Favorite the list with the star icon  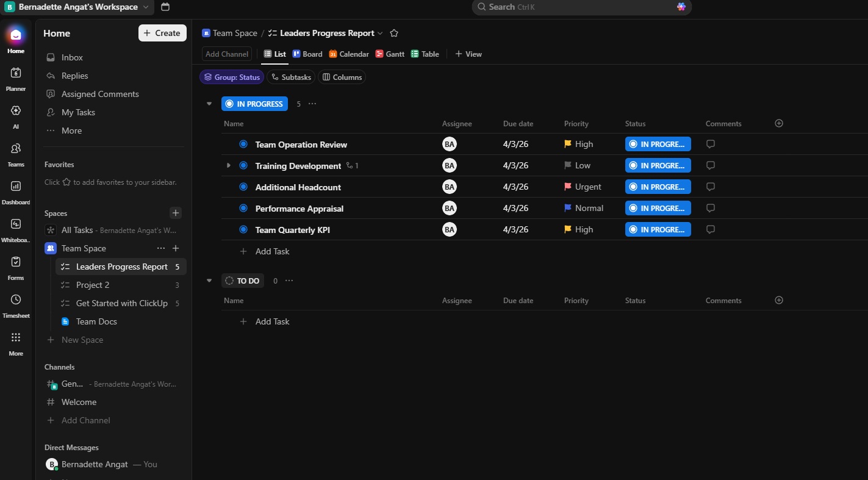pyautogui.click(x=394, y=33)
